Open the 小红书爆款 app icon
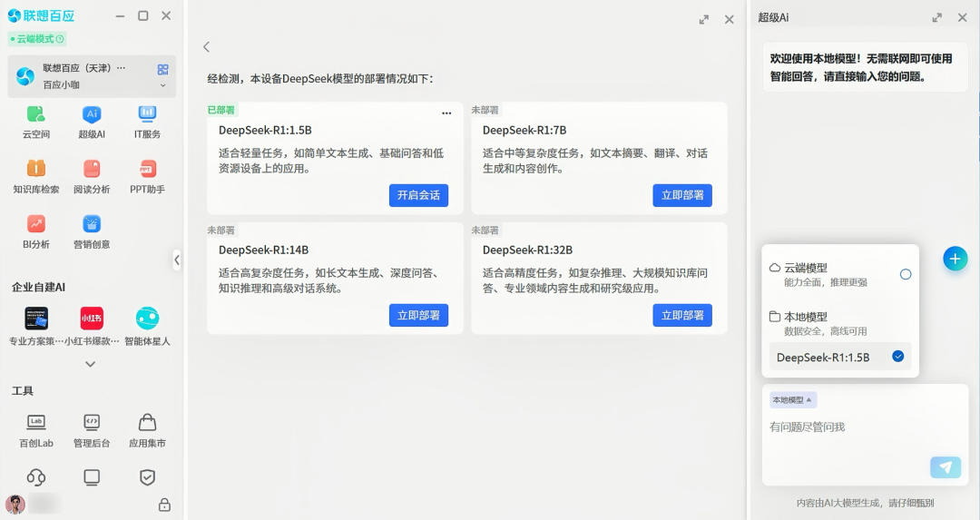This screenshot has height=520, width=980. coord(92,319)
